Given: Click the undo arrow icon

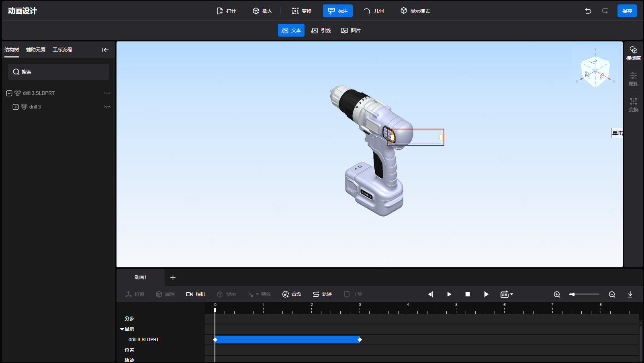Looking at the screenshot, I should pyautogui.click(x=588, y=11).
